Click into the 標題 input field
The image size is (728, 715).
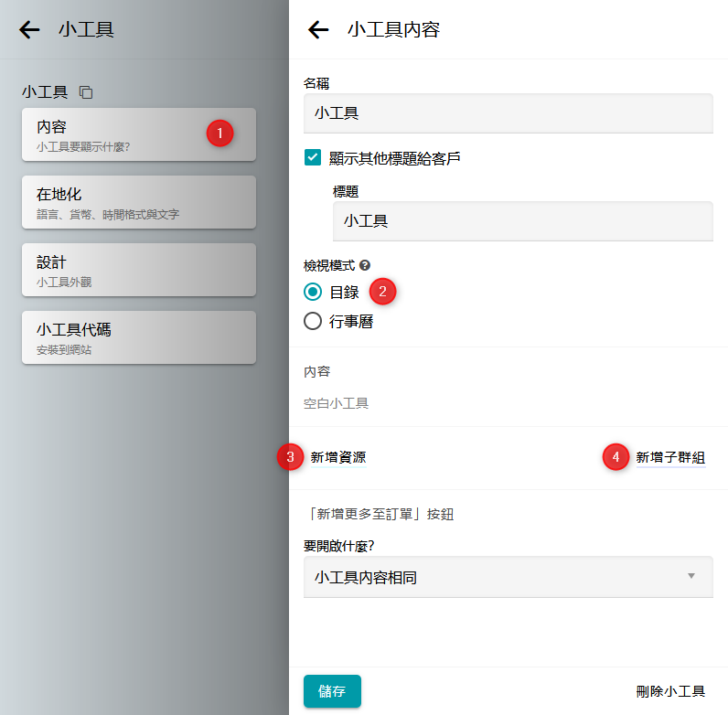[522, 221]
